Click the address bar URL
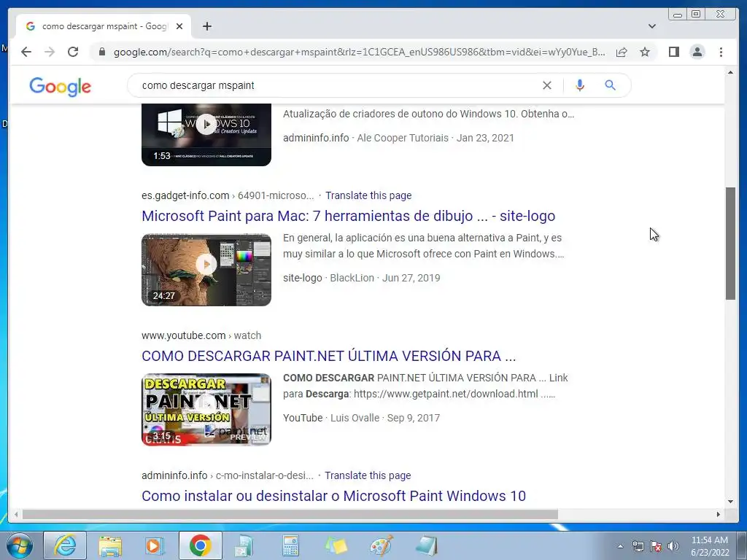The height and width of the screenshot is (560, 747). [360, 52]
